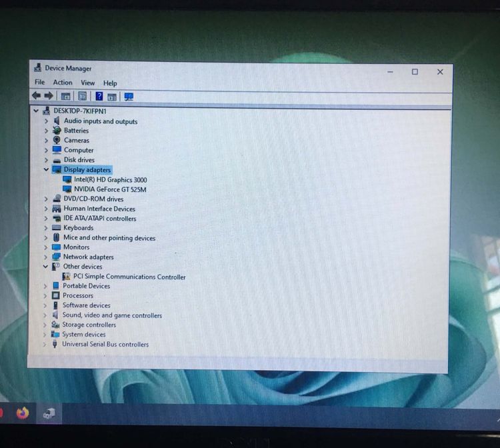Select the Processors label
The width and height of the screenshot is (500, 448).
78,295
